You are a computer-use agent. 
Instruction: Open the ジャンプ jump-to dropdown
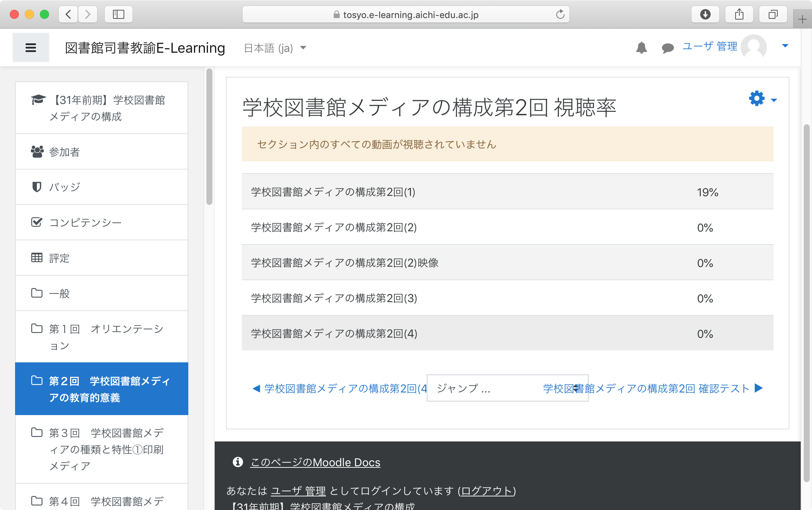point(507,388)
